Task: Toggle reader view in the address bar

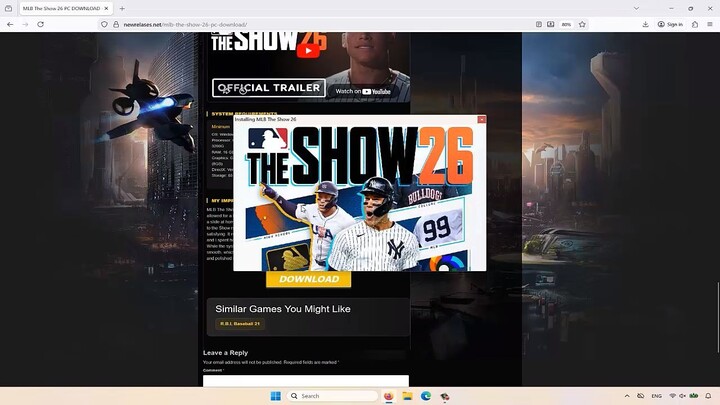Action: click(x=539, y=24)
